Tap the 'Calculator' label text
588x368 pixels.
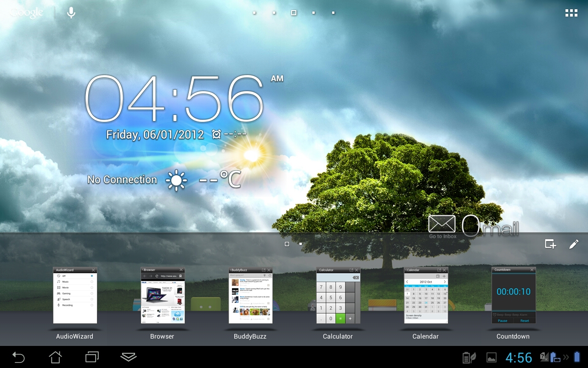click(338, 336)
